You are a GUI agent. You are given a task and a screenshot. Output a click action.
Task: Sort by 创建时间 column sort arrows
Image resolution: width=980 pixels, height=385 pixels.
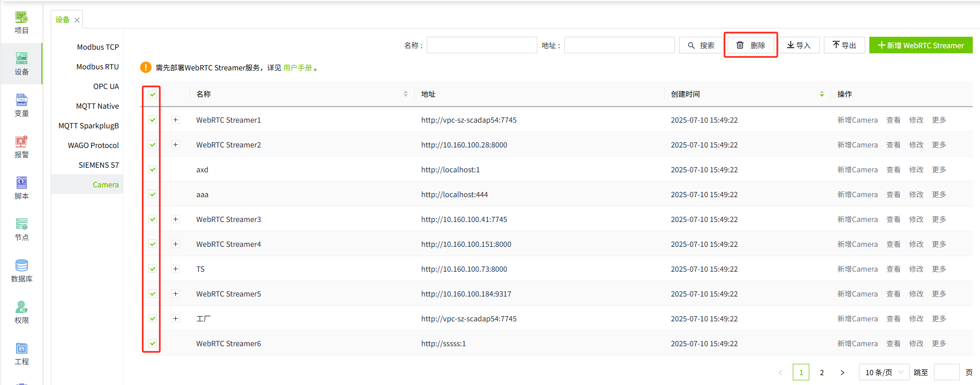pos(822,94)
